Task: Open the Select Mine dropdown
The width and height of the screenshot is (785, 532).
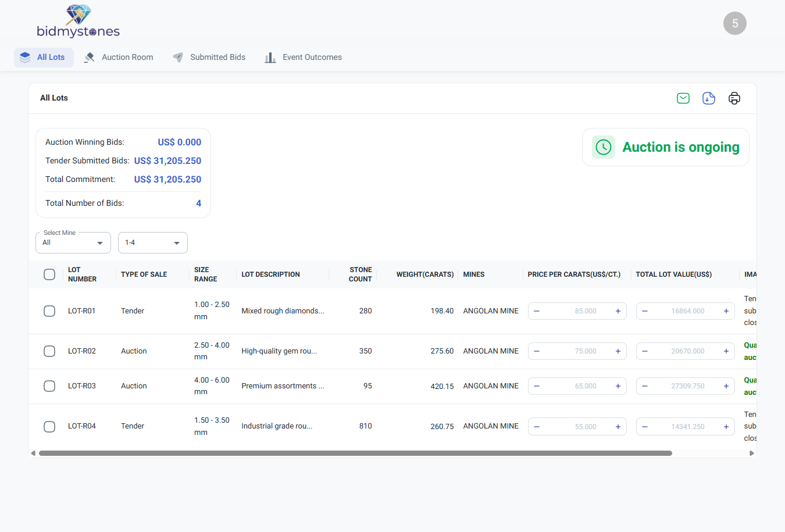Action: point(73,242)
